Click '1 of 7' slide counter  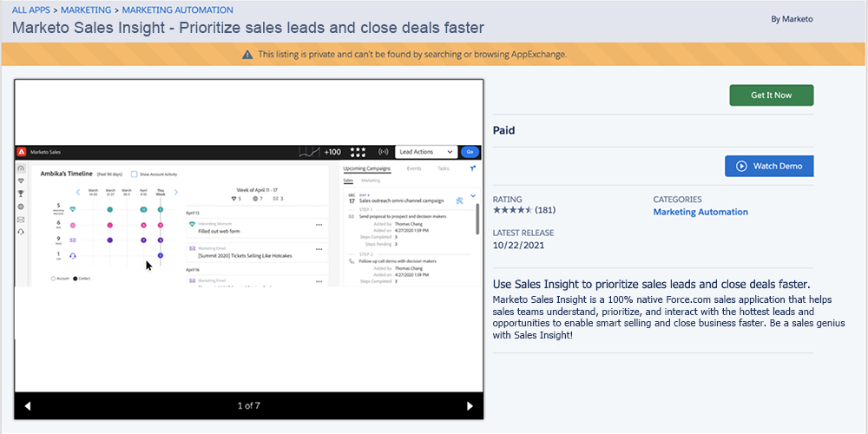pos(248,405)
